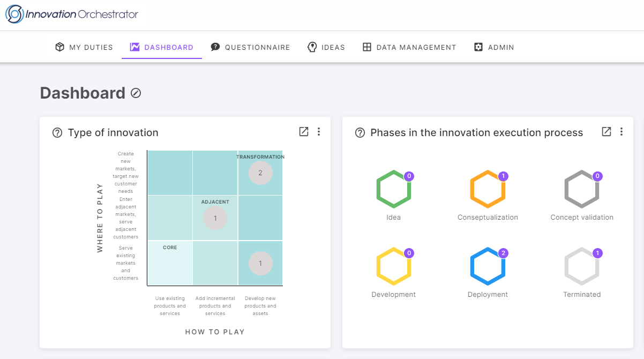Screen dimensions: 644x359
Task: Click 'Develop new products and assets' label
Action: pos(260,306)
